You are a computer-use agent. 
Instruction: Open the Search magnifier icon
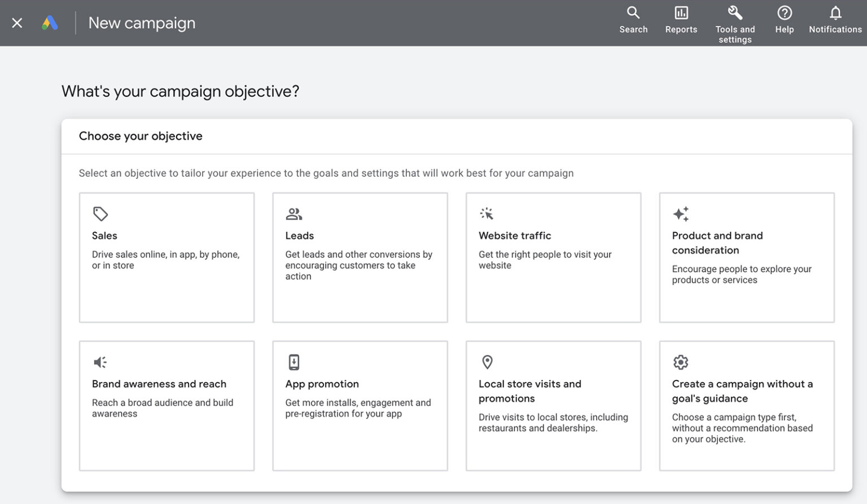[x=633, y=13]
